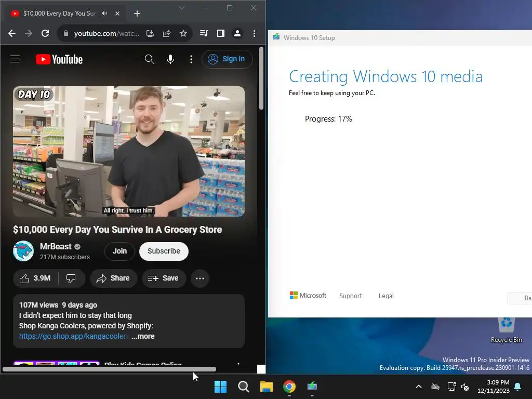Open MrBeast channel name link
This screenshot has width=532, height=399.
tap(56, 246)
